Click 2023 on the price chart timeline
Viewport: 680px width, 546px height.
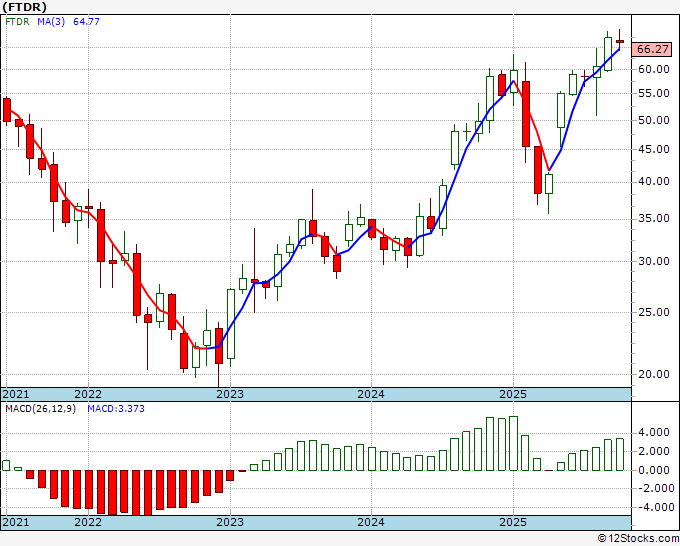point(230,394)
